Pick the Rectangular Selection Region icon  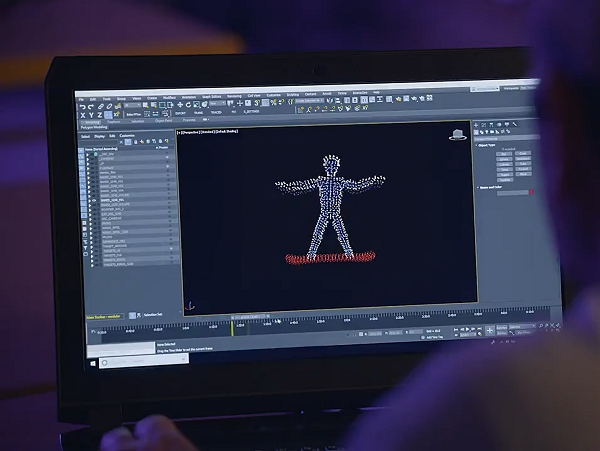161,105
